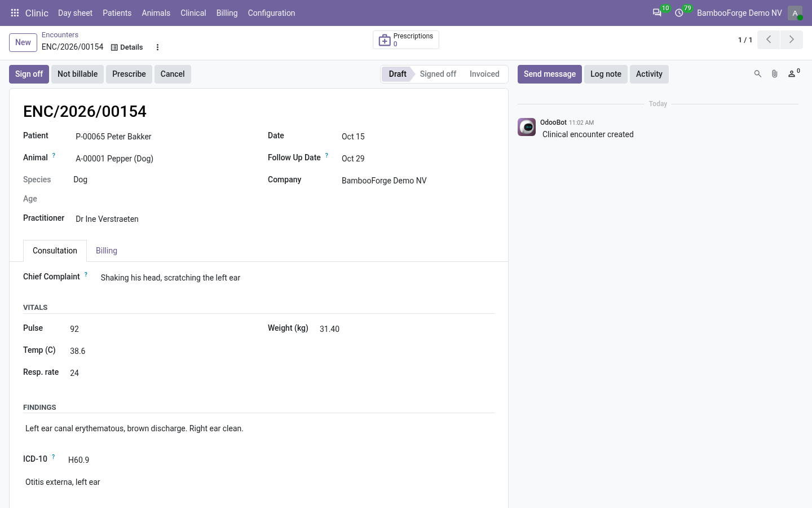
Task: Set status to Signed off
Action: [438, 74]
